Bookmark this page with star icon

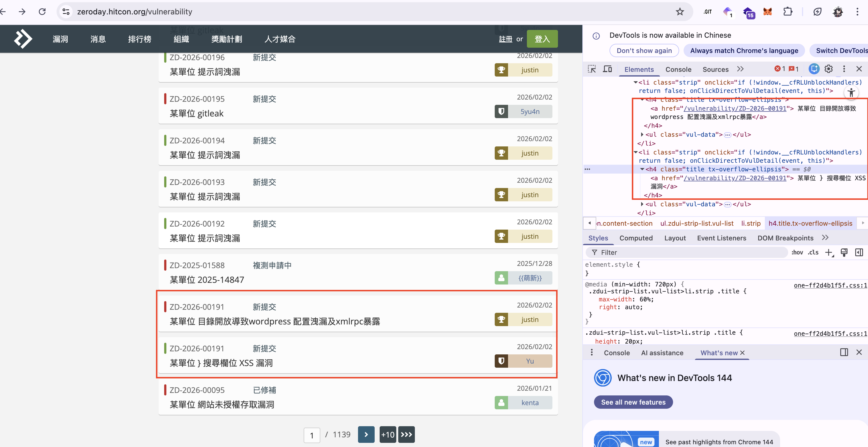pos(680,12)
